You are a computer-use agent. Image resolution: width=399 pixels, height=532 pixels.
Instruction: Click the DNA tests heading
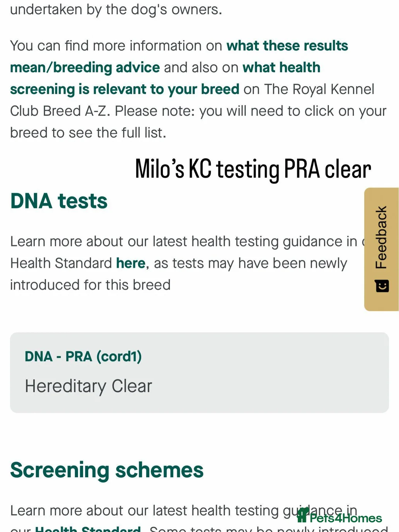point(59,201)
